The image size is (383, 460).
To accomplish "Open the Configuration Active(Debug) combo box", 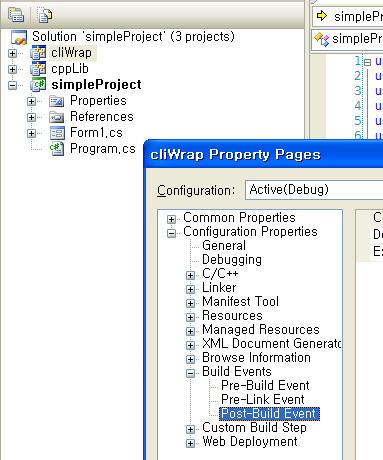I will [x=314, y=190].
